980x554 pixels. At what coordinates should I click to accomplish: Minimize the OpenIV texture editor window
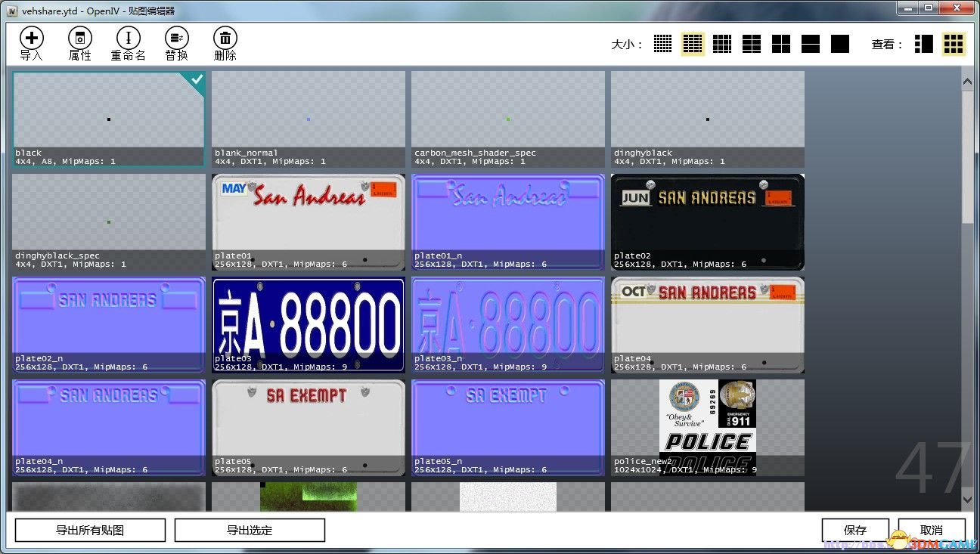pos(908,8)
